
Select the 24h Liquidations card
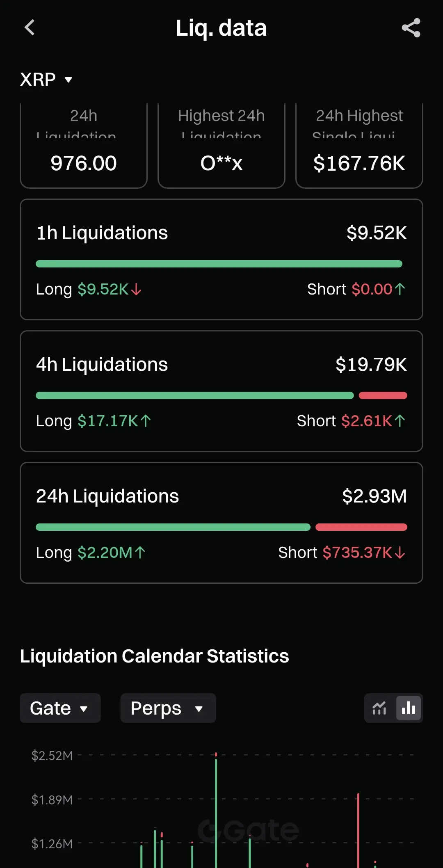[221, 496]
